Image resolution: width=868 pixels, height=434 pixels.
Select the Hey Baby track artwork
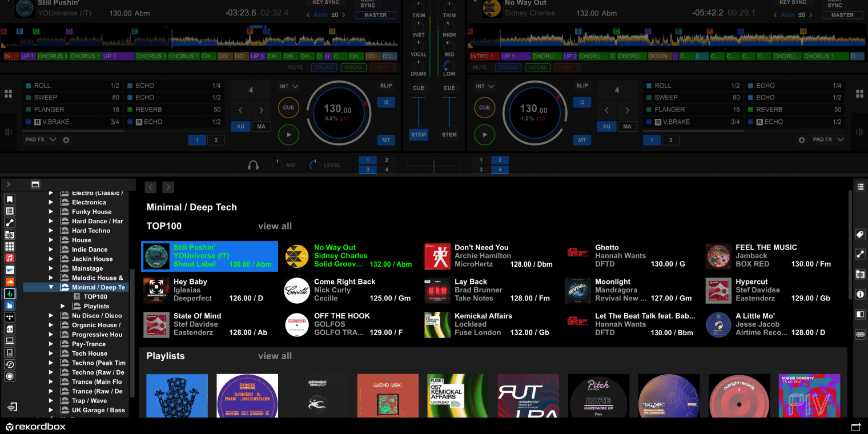tap(156, 291)
